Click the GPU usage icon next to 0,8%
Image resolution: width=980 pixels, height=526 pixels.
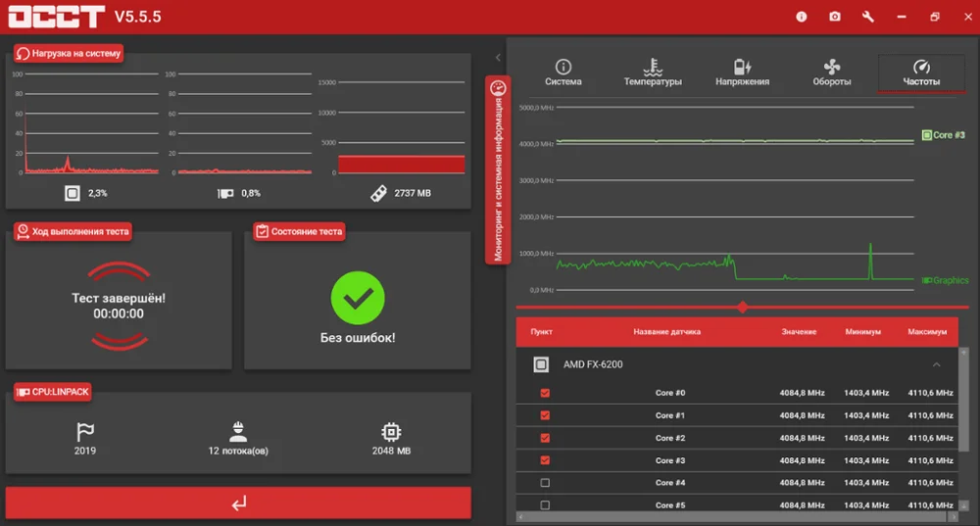(x=225, y=193)
